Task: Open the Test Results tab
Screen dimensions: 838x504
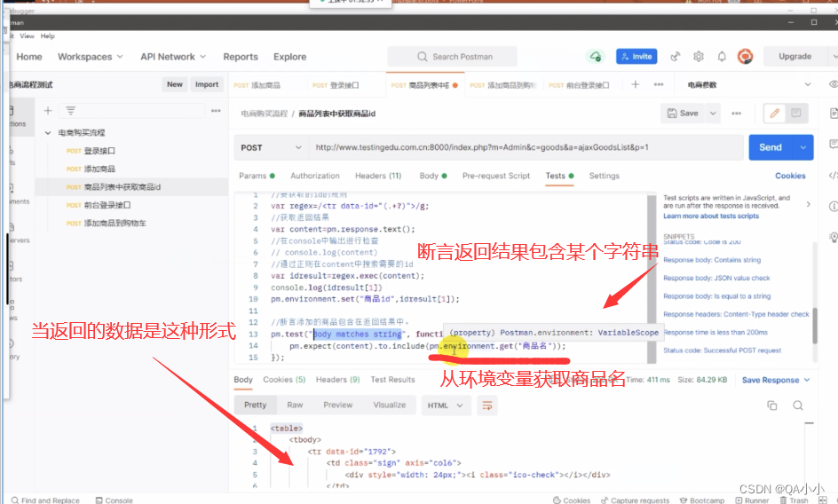Action: point(392,380)
